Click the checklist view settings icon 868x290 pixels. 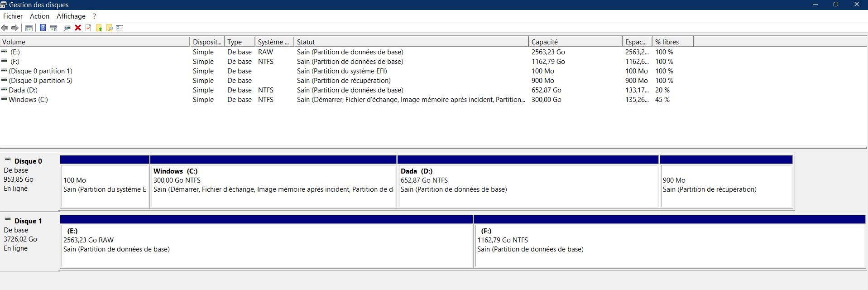click(120, 28)
